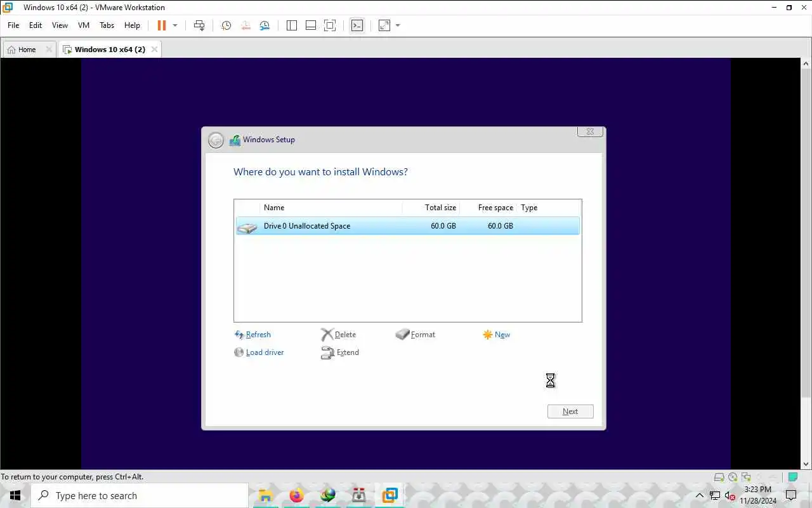Image resolution: width=812 pixels, height=508 pixels.
Task: Click the red-topped app icon in the taskbar
Action: [x=358, y=495]
